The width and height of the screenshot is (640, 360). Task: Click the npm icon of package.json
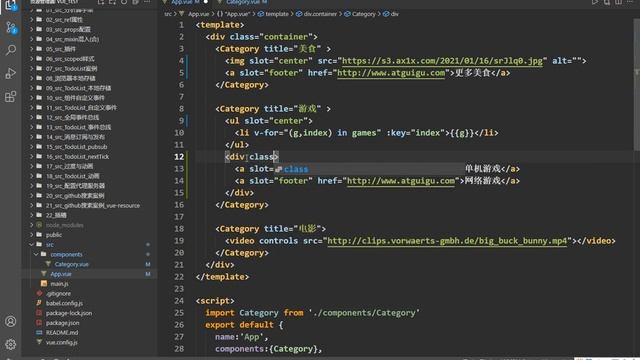[x=39, y=323]
